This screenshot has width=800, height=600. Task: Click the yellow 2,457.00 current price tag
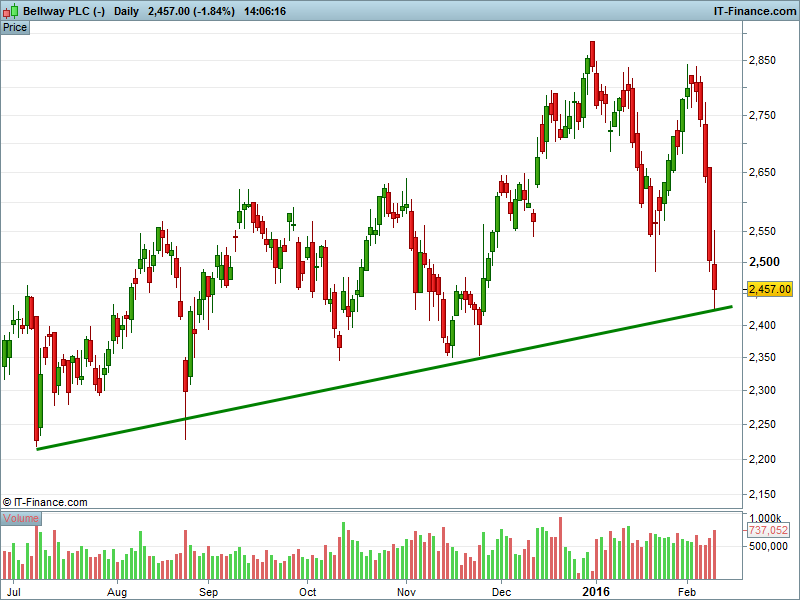click(x=769, y=289)
